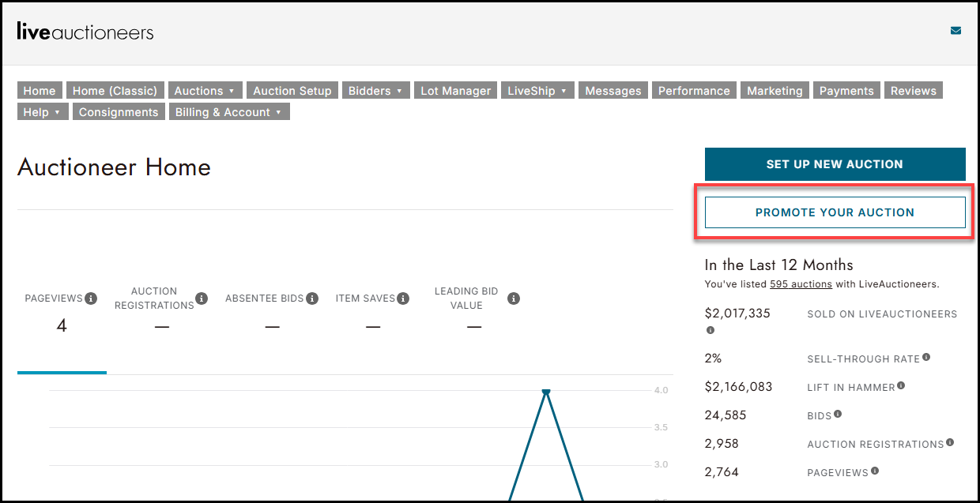980x503 pixels.
Task: Open the Reviews menu item
Action: tap(914, 91)
